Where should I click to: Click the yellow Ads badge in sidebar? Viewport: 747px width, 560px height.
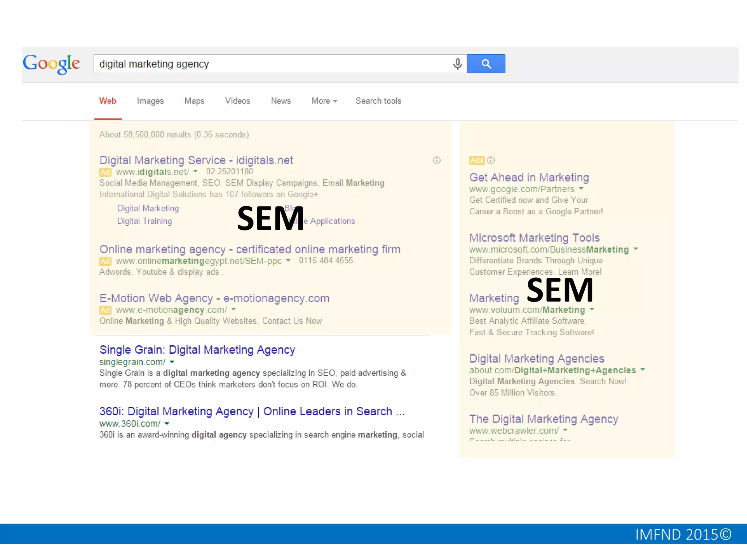(x=477, y=160)
